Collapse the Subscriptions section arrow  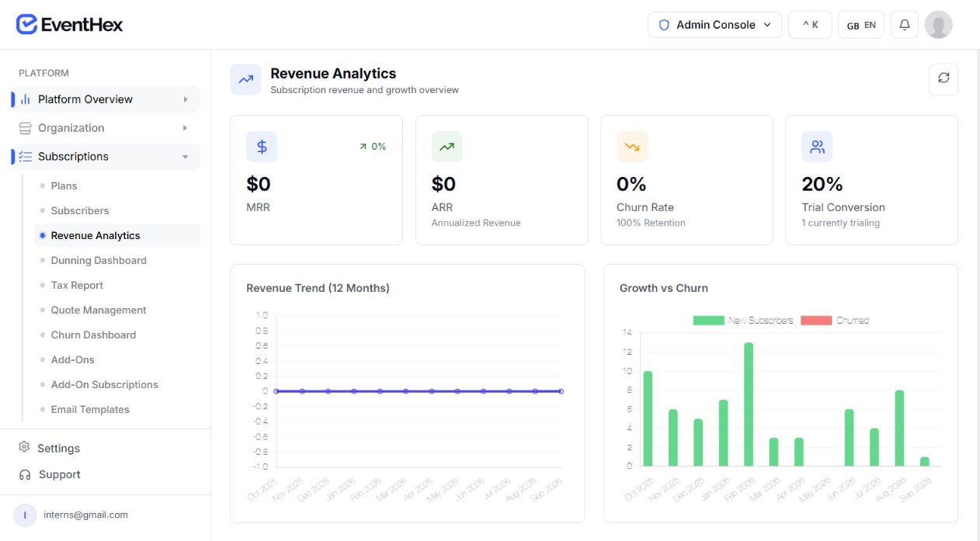186,157
